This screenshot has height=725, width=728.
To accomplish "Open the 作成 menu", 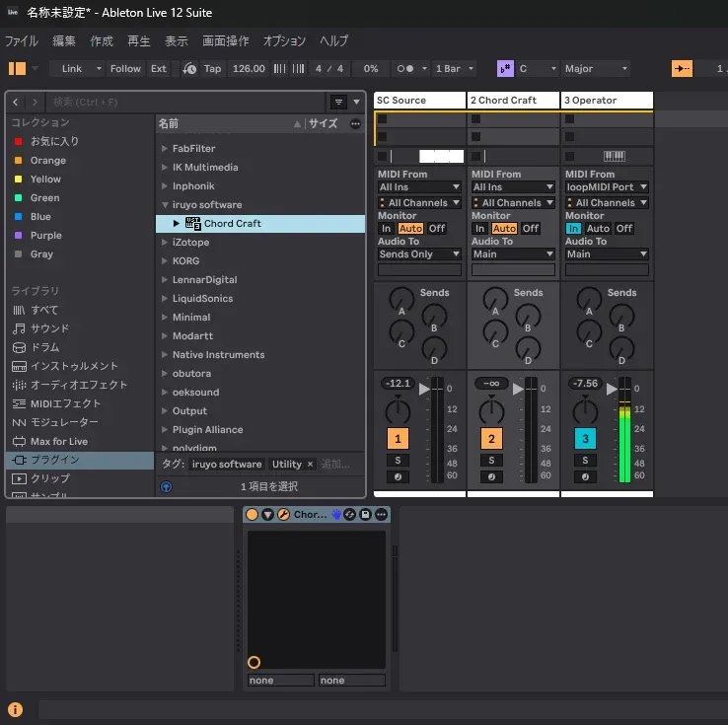I will [x=102, y=40].
